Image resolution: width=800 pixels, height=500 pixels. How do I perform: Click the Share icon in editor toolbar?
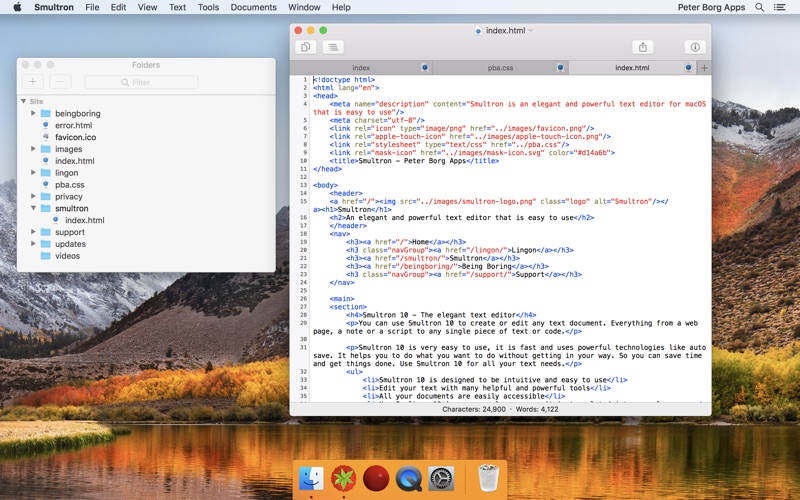644,47
